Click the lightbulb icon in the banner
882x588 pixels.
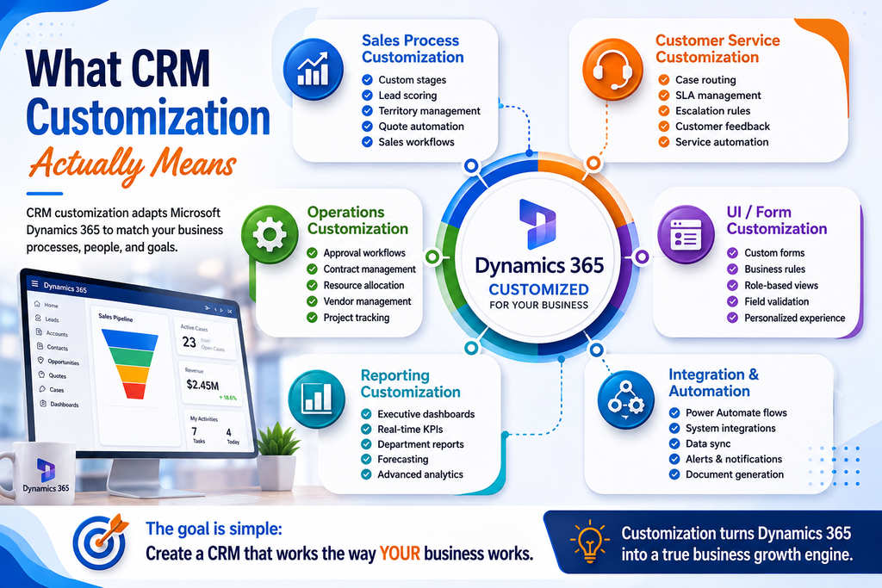[589, 542]
